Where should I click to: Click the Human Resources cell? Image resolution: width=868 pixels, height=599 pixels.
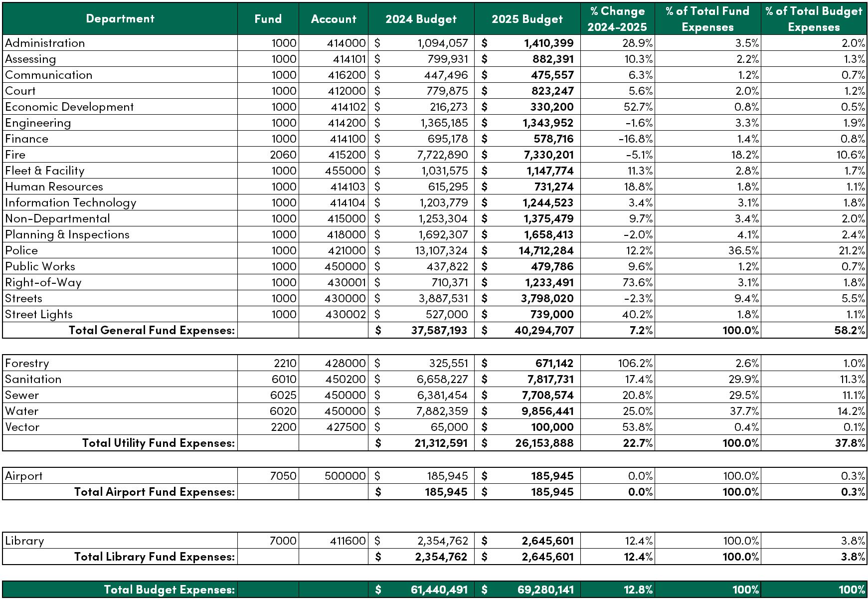click(x=120, y=187)
